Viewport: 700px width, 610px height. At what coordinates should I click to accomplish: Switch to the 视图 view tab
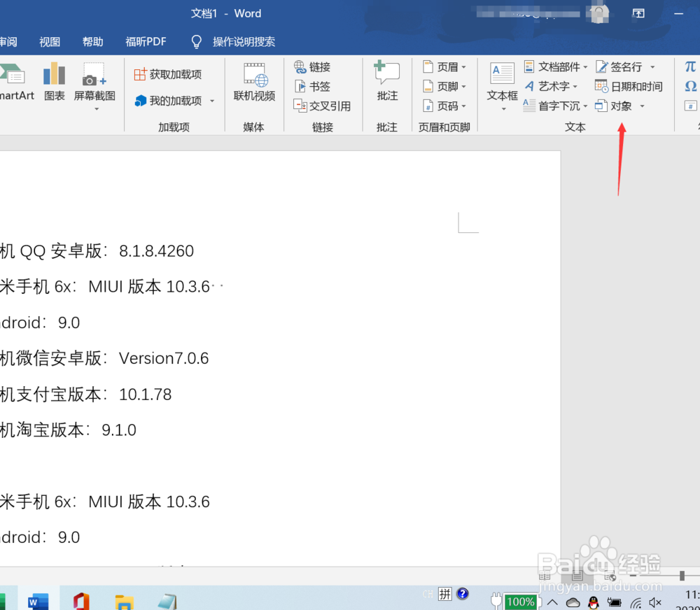pyautogui.click(x=50, y=42)
